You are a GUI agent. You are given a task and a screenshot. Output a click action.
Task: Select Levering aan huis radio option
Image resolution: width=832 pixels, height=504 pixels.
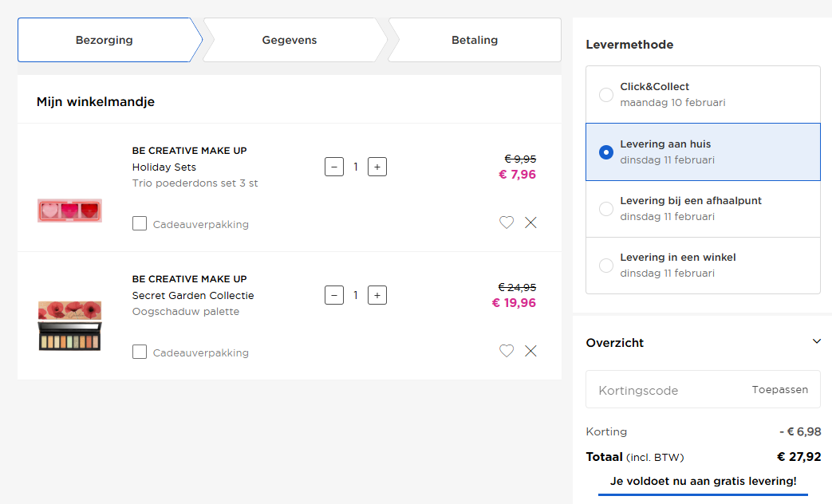pyautogui.click(x=606, y=152)
